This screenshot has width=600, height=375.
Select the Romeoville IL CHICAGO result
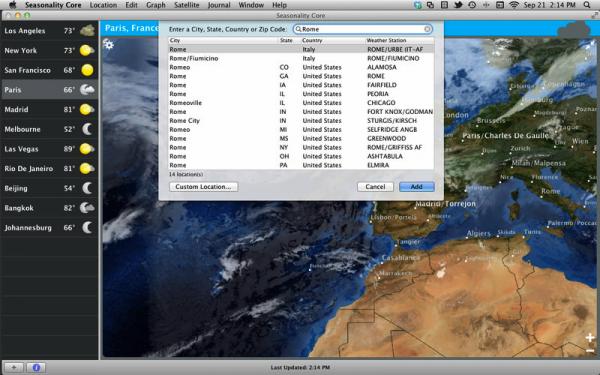coord(301,103)
